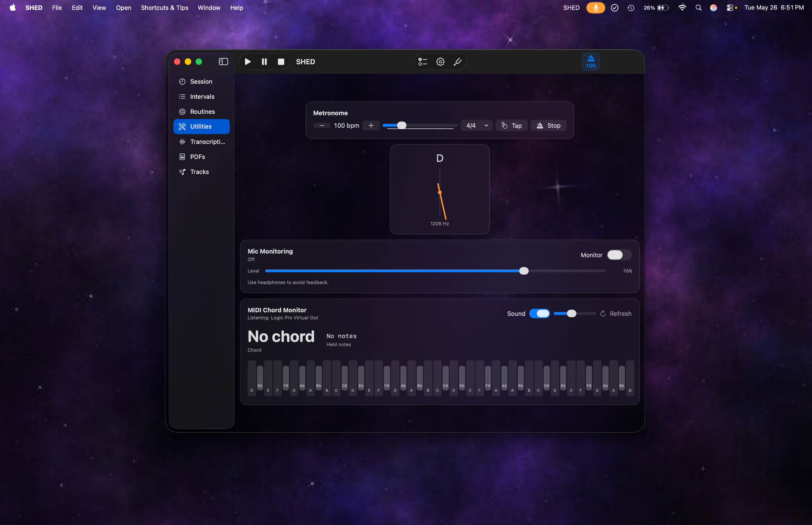812x525 pixels.
Task: Adjust the mic Level slider
Action: [435, 271]
